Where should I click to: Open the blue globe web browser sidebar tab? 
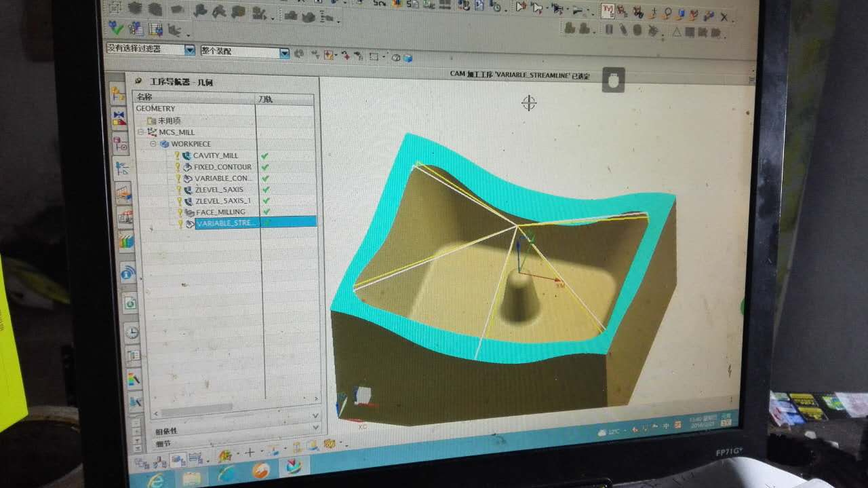(128, 273)
